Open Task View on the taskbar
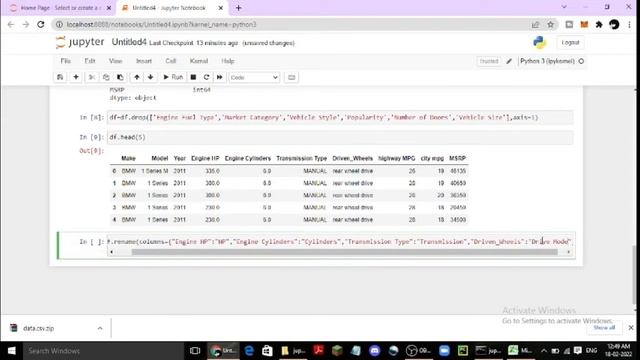640x360 pixels. (x=195, y=351)
